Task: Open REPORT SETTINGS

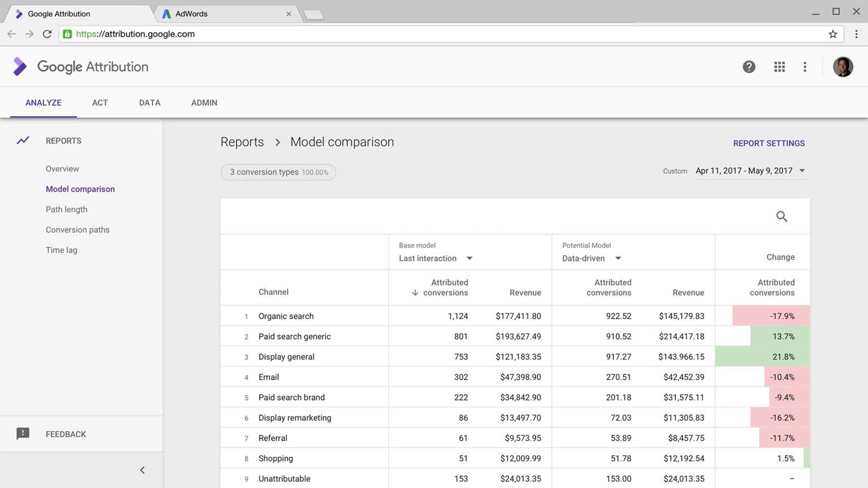Action: (x=769, y=143)
